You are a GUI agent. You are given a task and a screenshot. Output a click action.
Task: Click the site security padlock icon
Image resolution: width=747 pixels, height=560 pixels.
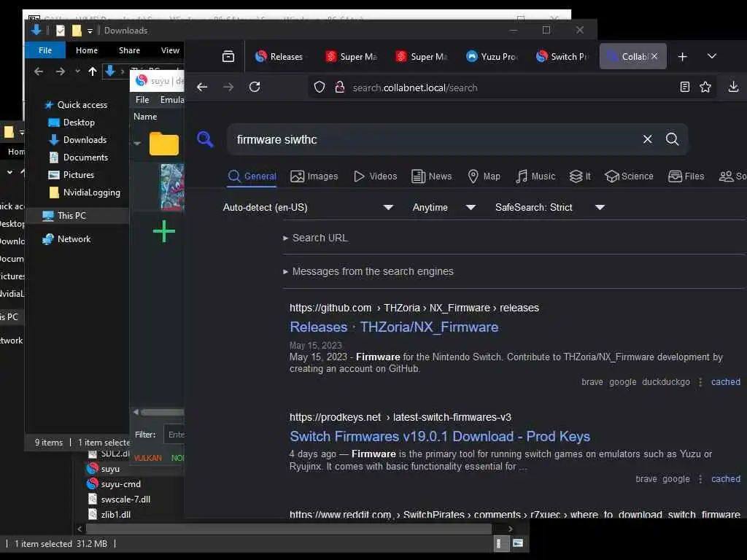340,87
